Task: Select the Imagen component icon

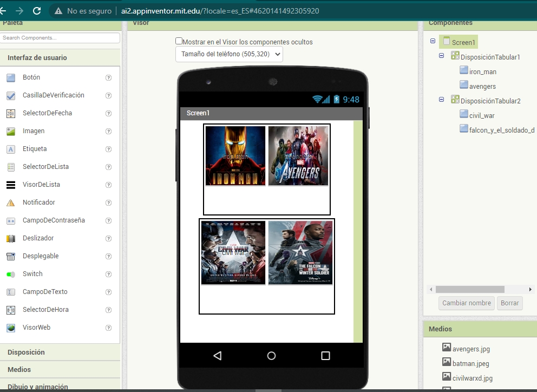Action: click(x=11, y=131)
